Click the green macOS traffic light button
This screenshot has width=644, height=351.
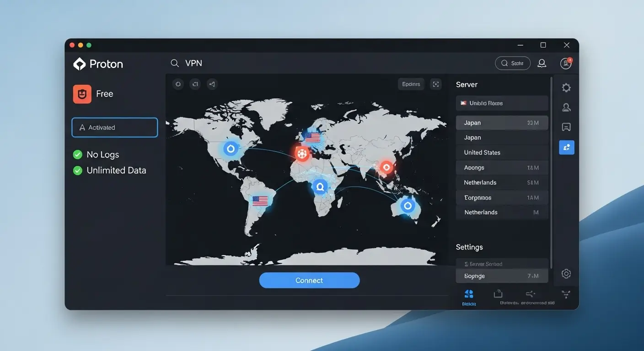89,45
